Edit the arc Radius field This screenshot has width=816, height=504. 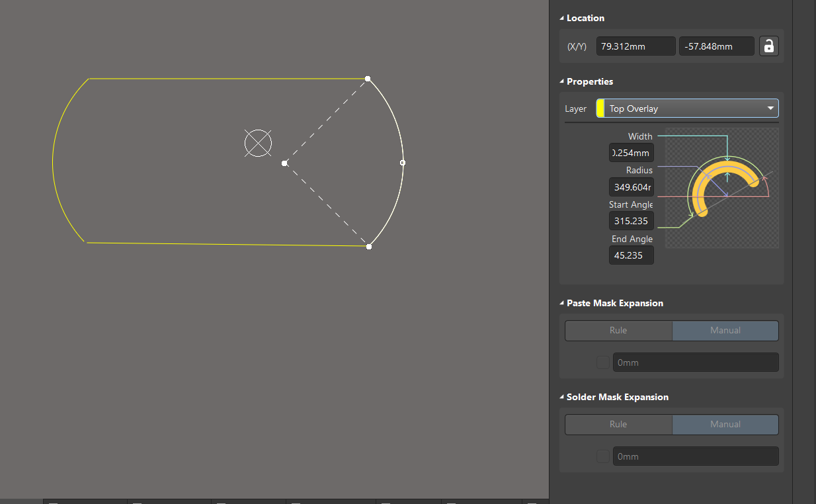632,187
